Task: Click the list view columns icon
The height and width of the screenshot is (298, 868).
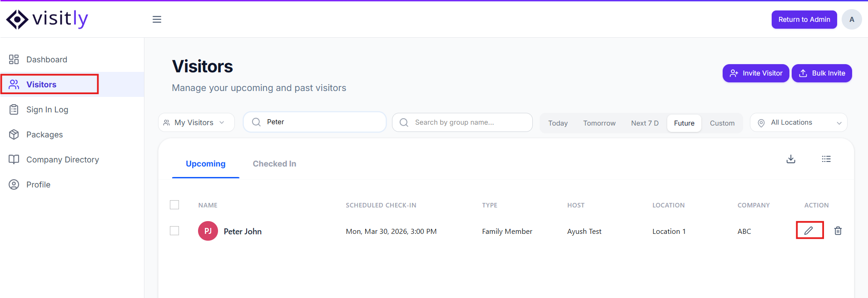Action: [x=826, y=159]
